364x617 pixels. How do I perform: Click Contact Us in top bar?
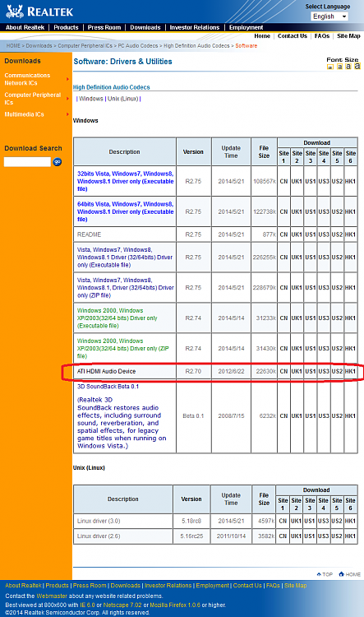pos(292,36)
